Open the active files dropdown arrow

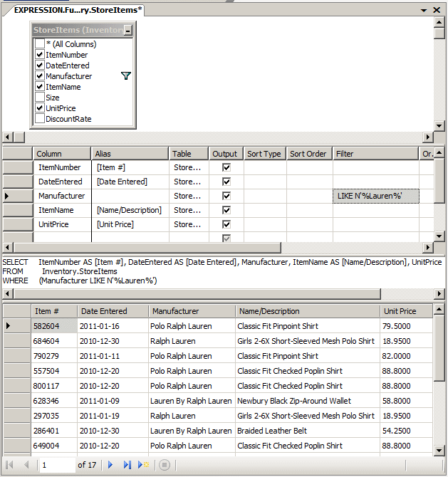click(424, 11)
